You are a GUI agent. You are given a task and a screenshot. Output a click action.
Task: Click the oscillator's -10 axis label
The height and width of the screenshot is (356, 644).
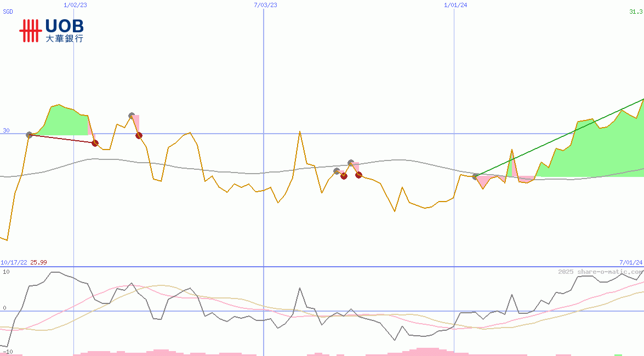6,352
